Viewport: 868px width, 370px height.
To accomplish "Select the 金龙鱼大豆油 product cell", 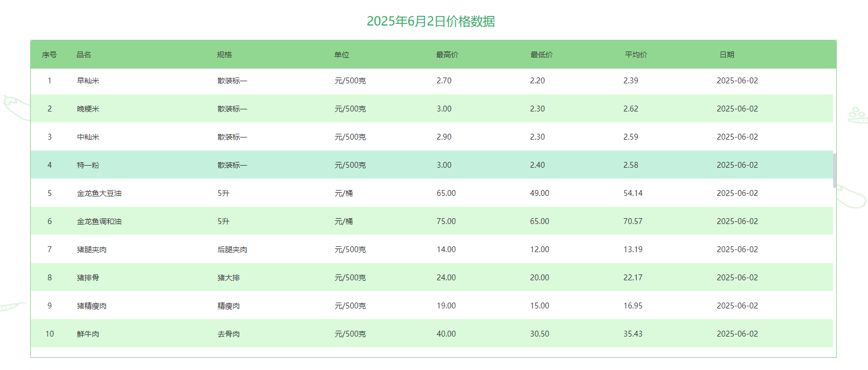I will 99,193.
